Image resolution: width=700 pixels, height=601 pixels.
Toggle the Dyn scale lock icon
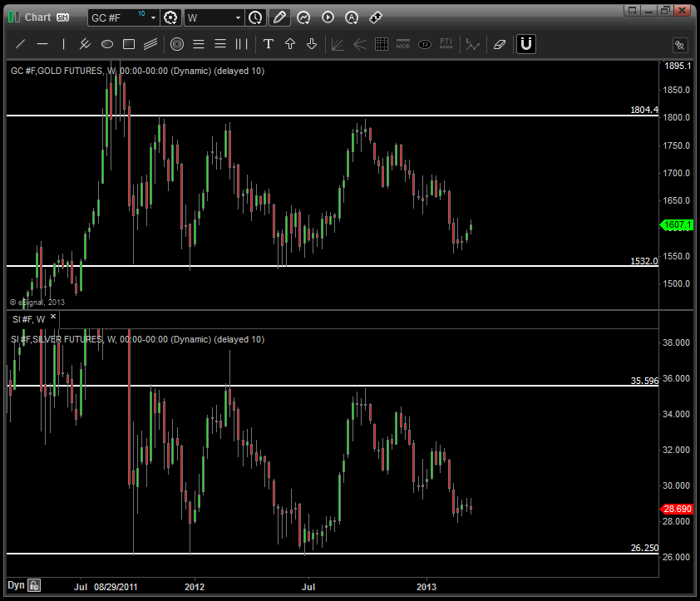click(34, 585)
